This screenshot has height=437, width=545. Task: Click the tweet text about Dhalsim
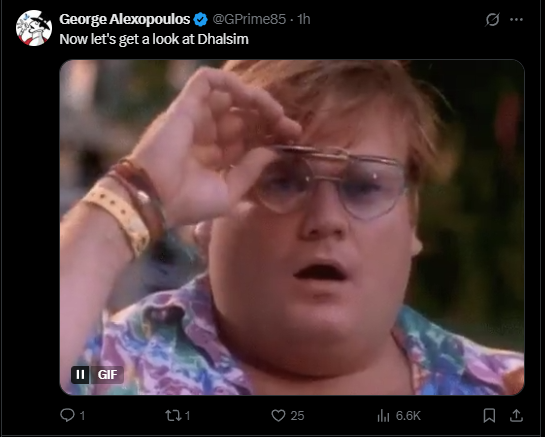pos(154,39)
